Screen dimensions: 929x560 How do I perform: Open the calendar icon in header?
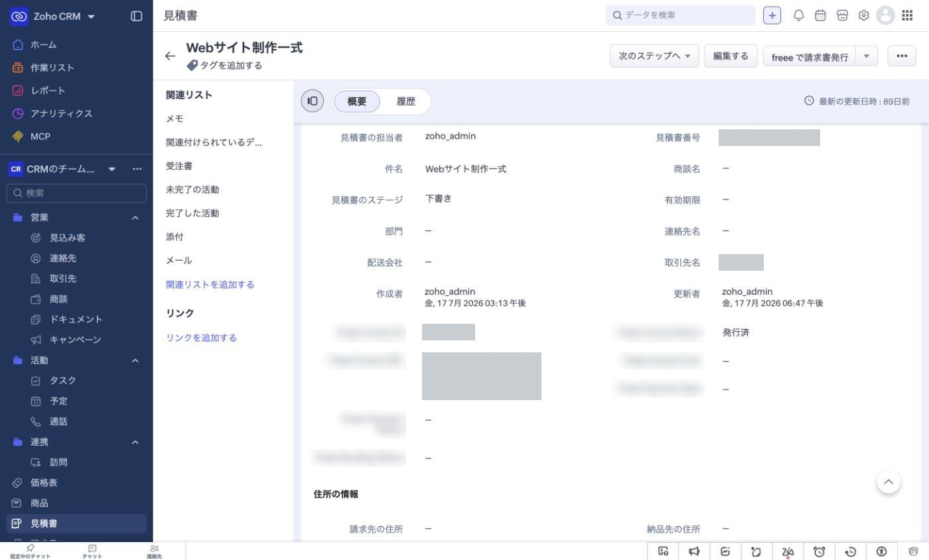(820, 15)
